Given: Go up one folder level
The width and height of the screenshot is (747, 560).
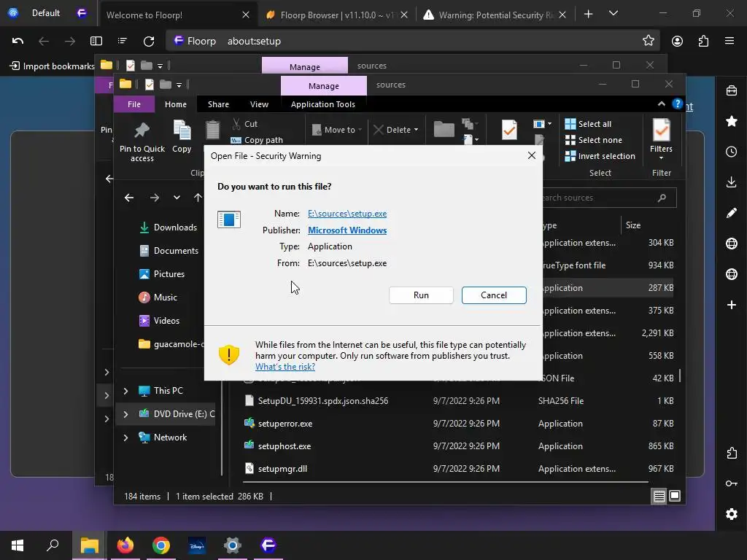Looking at the screenshot, I should [198, 198].
